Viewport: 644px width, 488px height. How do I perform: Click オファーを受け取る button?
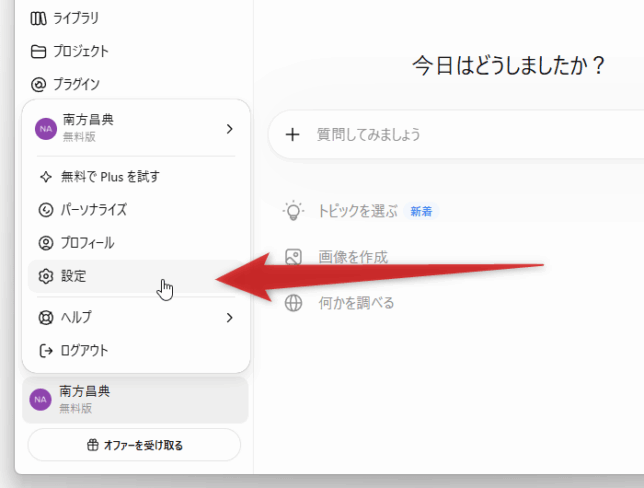(134, 445)
